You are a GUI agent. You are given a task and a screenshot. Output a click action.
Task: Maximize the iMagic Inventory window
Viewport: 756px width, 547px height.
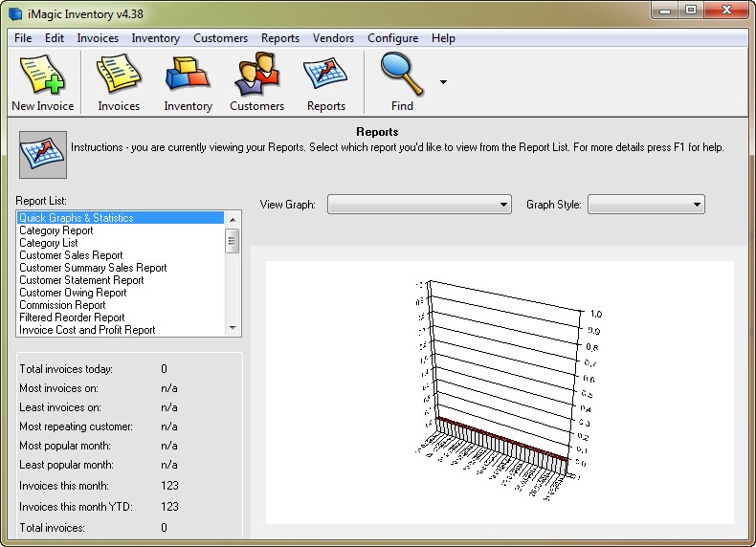coord(691,11)
